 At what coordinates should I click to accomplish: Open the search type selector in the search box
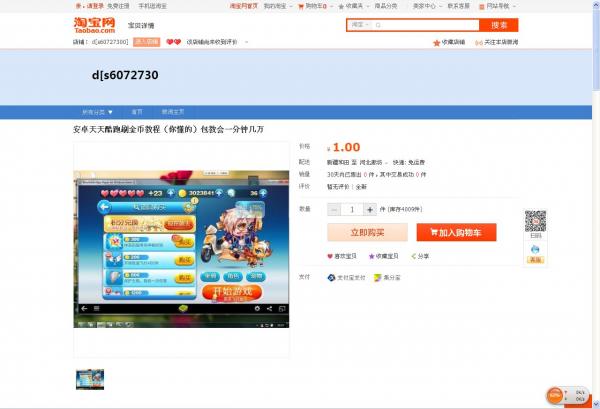[x=360, y=25]
